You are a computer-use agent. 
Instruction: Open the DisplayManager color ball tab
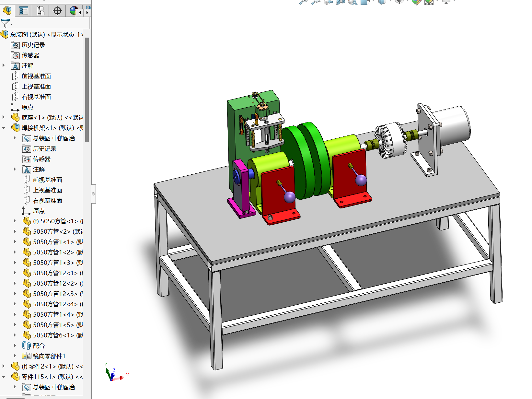coord(74,11)
